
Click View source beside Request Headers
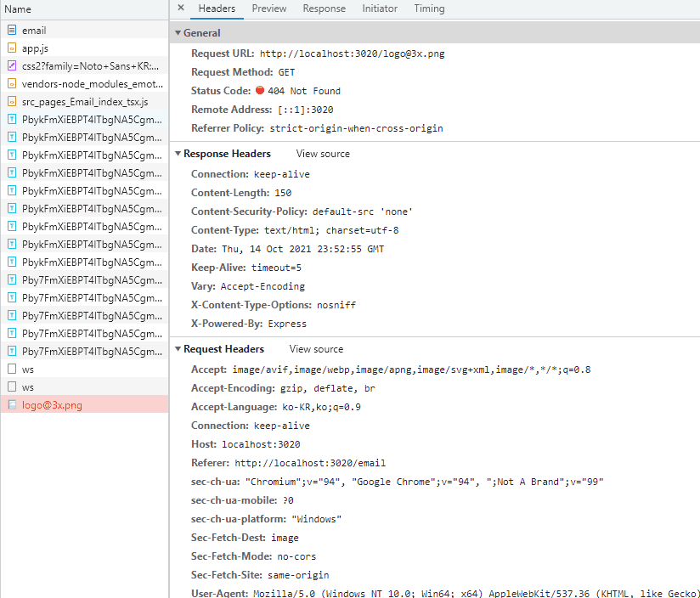pyautogui.click(x=316, y=349)
